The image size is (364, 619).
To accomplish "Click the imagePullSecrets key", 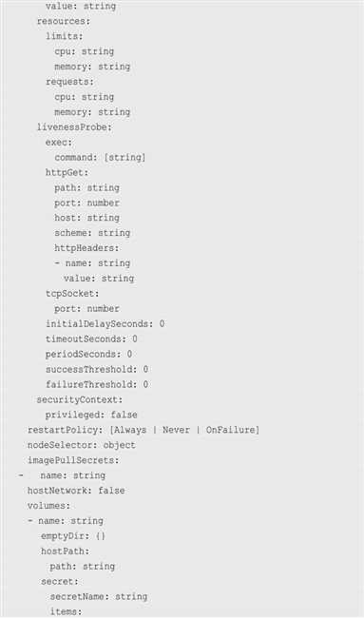I will tap(73, 460).
